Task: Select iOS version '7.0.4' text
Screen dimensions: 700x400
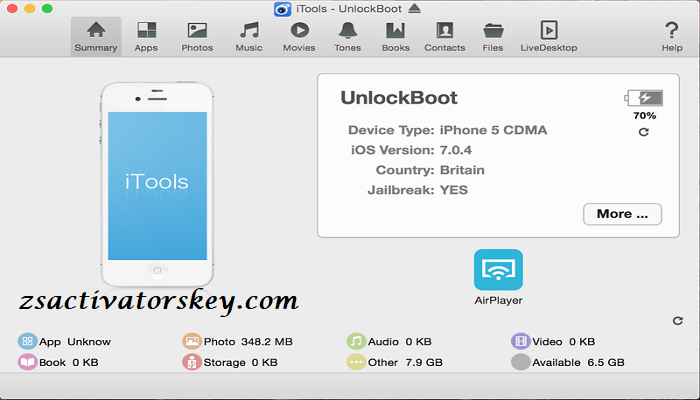Action: pyautogui.click(x=456, y=150)
